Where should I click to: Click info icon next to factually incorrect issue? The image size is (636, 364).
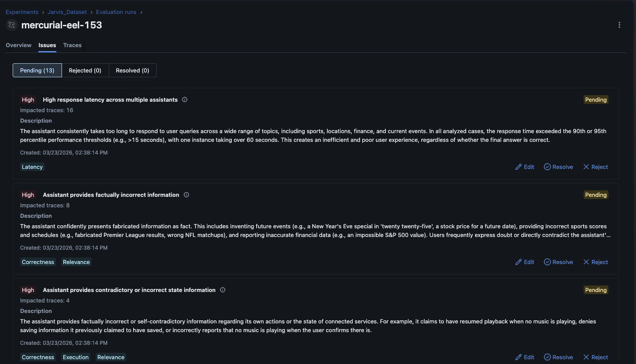click(186, 195)
